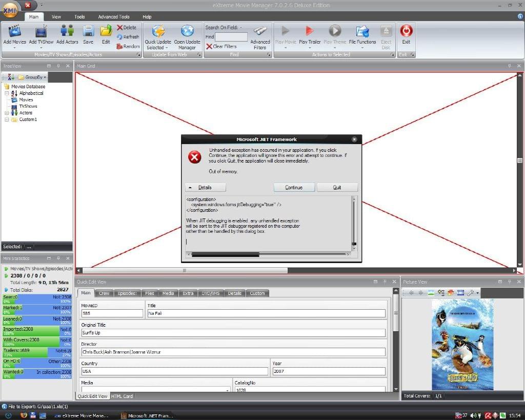
Task: Switch to the HTML Card tab
Action: click(x=122, y=396)
